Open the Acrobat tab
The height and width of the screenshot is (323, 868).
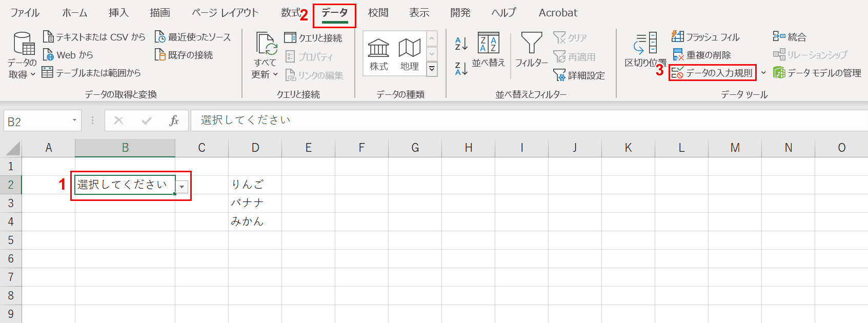click(558, 13)
